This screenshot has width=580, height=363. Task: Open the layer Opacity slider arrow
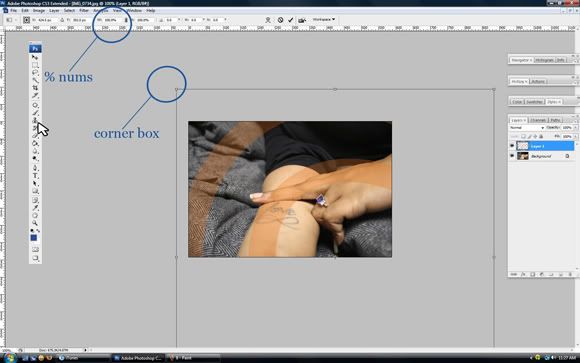tap(576, 128)
